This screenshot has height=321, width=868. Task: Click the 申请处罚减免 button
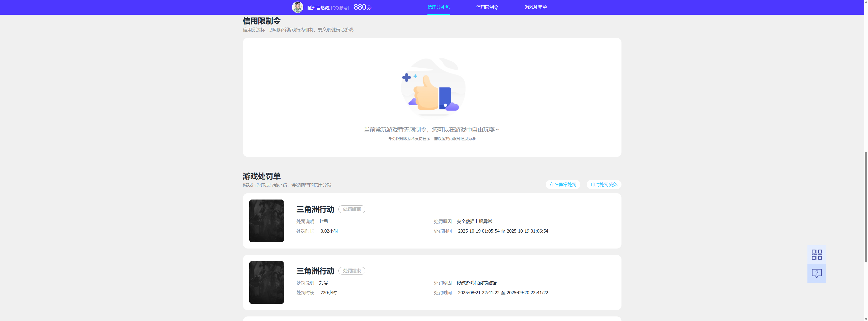604,184
